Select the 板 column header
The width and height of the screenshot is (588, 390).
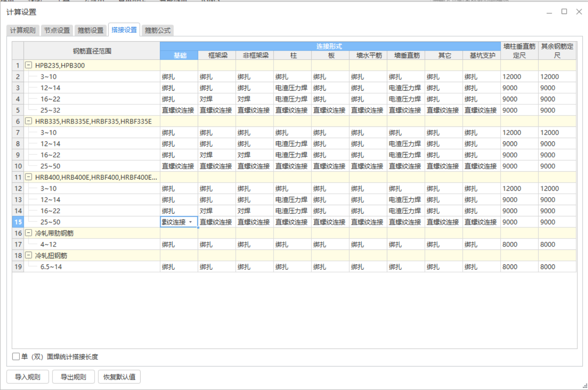point(331,55)
